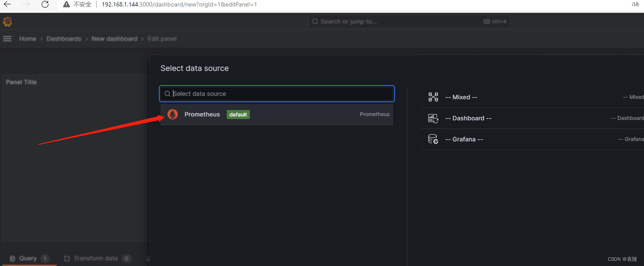The image size is (644, 266).
Task: Select the -- Dashboard -- data source
Action: point(532,118)
